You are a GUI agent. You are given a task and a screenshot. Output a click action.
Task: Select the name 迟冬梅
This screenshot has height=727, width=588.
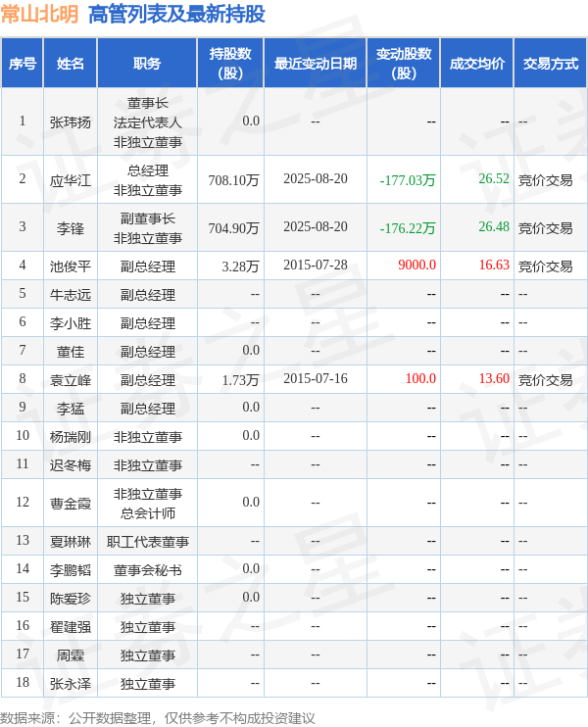(70, 465)
